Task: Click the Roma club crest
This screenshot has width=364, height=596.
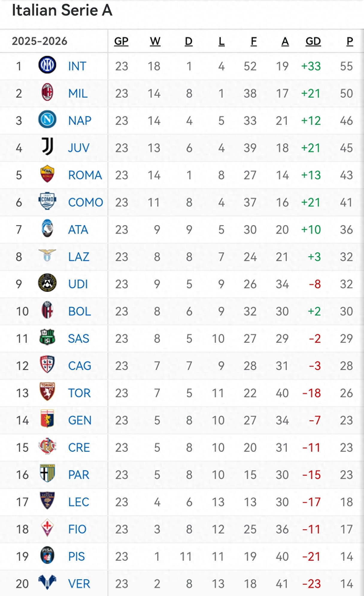Action: (47, 174)
